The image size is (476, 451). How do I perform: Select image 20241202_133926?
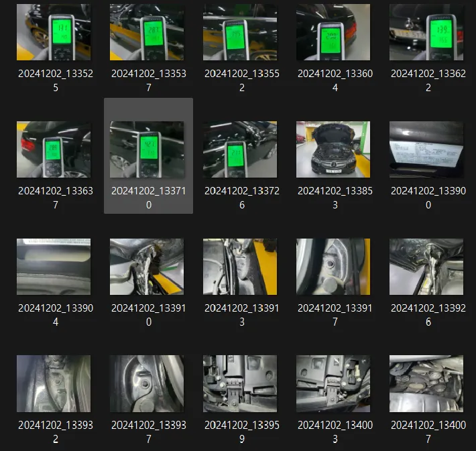(426, 267)
